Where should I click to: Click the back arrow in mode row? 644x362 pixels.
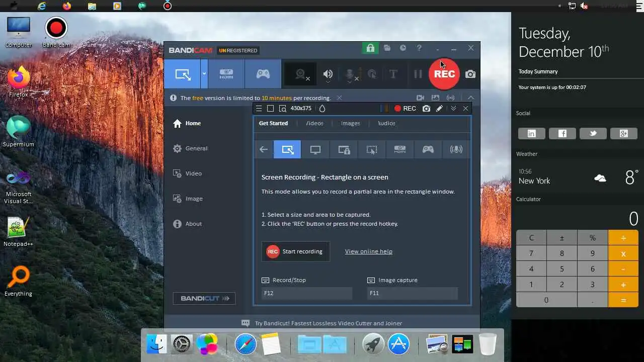click(x=264, y=149)
